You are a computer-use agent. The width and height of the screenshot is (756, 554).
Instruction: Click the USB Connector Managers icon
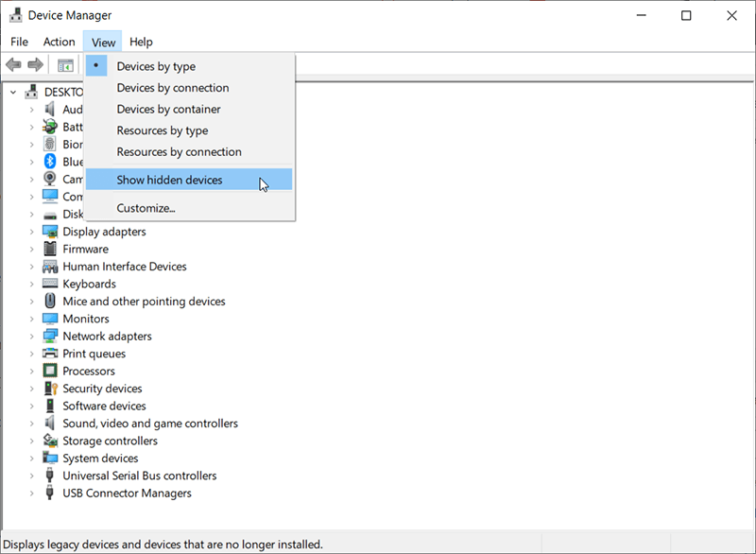[49, 493]
